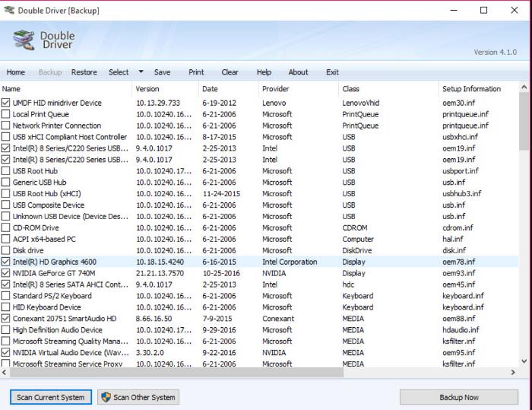This screenshot has width=532, height=410.
Task: Click the 11-24-2015 date cell
Action: (x=221, y=194)
